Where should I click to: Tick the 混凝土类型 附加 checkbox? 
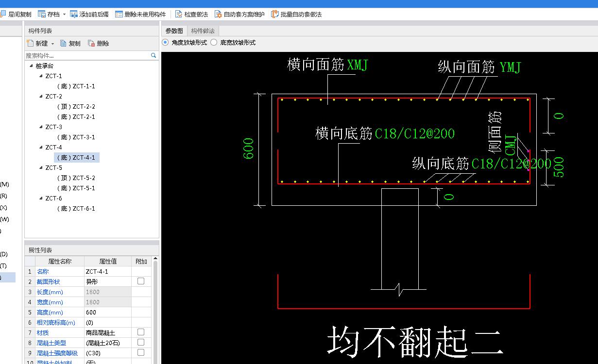click(x=141, y=342)
